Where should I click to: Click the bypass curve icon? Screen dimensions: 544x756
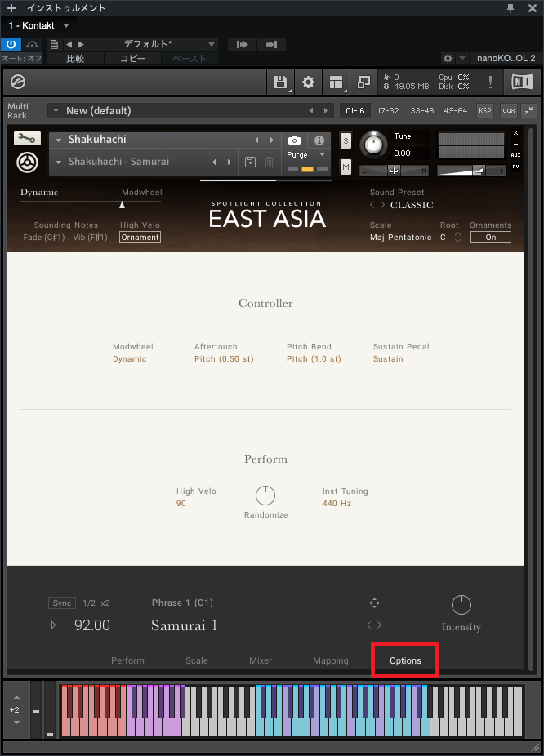click(x=33, y=44)
